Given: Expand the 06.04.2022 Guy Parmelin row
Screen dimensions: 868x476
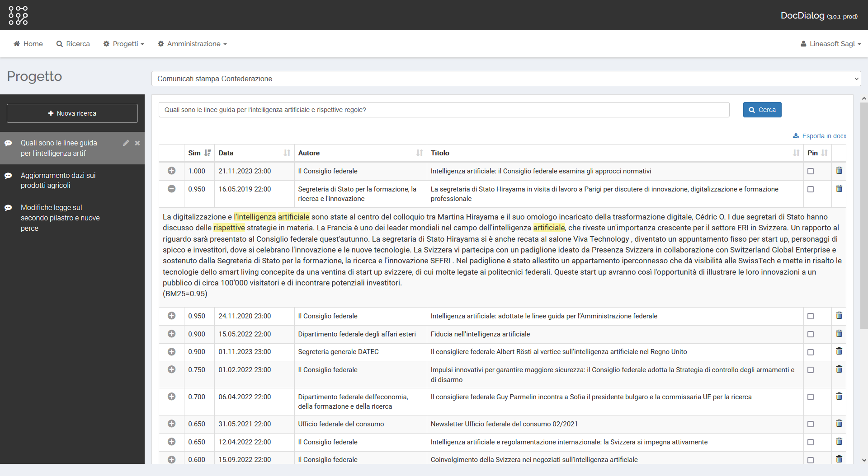Looking at the screenshot, I should tap(172, 397).
